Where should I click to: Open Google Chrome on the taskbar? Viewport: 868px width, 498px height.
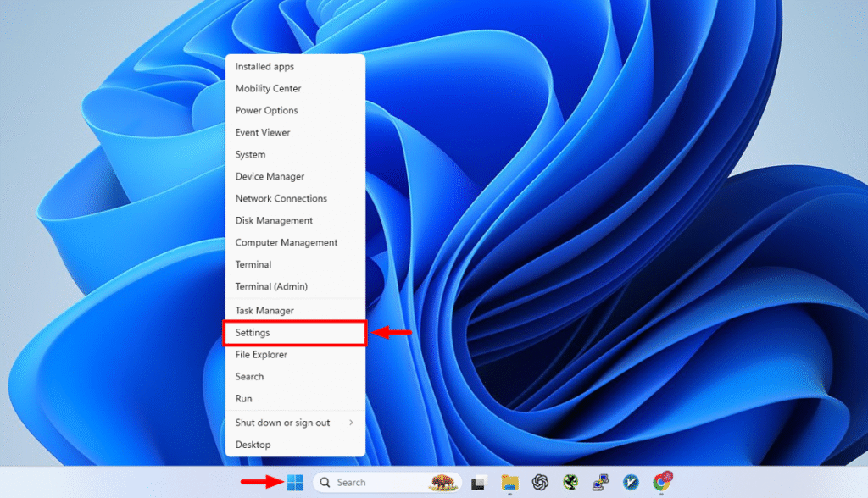tap(661, 482)
